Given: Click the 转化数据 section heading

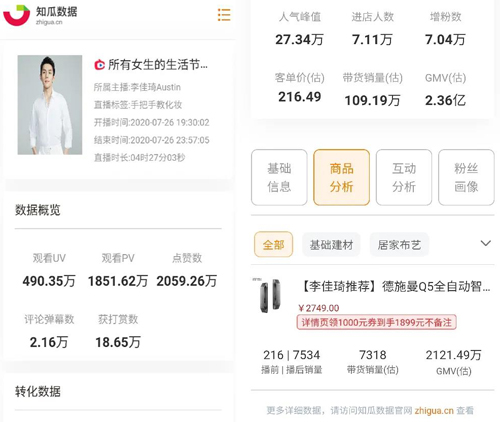Looking at the screenshot, I should 38,391.
